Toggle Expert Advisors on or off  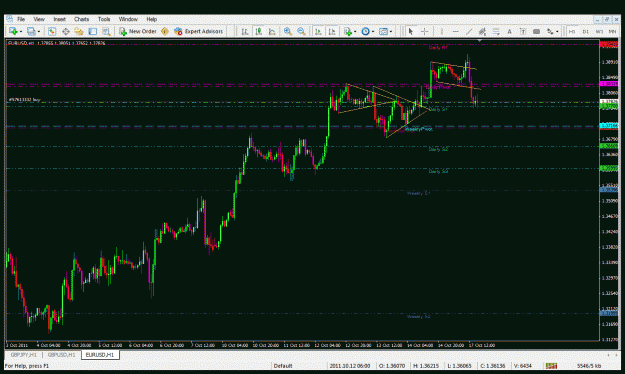click(x=199, y=31)
